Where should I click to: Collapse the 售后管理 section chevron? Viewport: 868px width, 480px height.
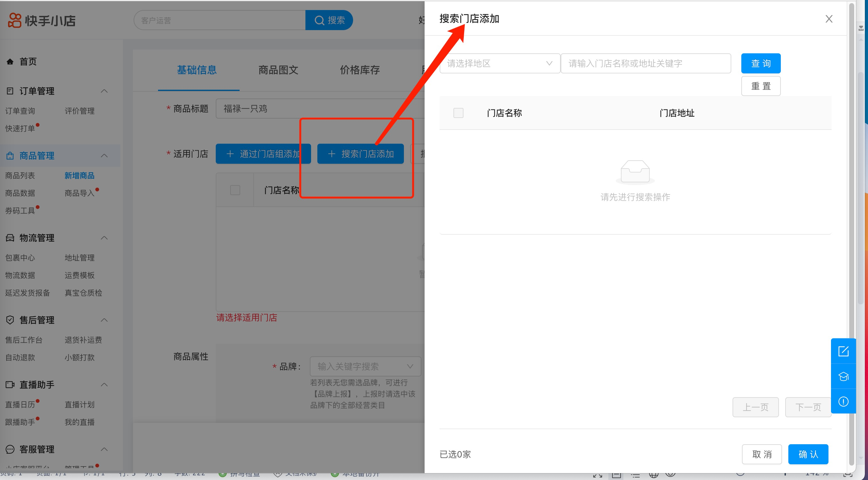pyautogui.click(x=104, y=320)
